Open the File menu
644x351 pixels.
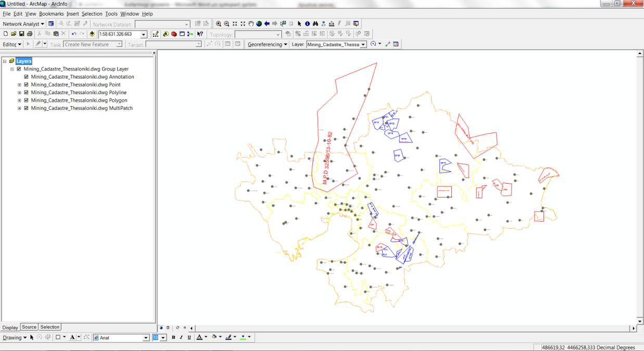(x=7, y=14)
